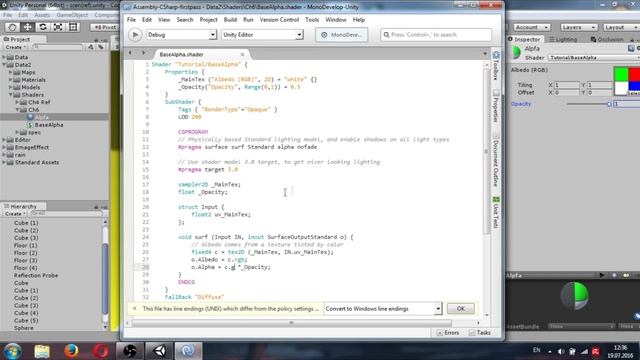Open MonoDevelop Search menu

point(184,20)
